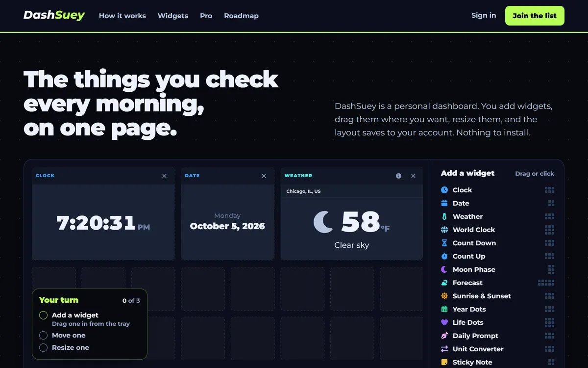Click the Forecast row size grid icon
The image size is (588, 368).
[x=546, y=283]
